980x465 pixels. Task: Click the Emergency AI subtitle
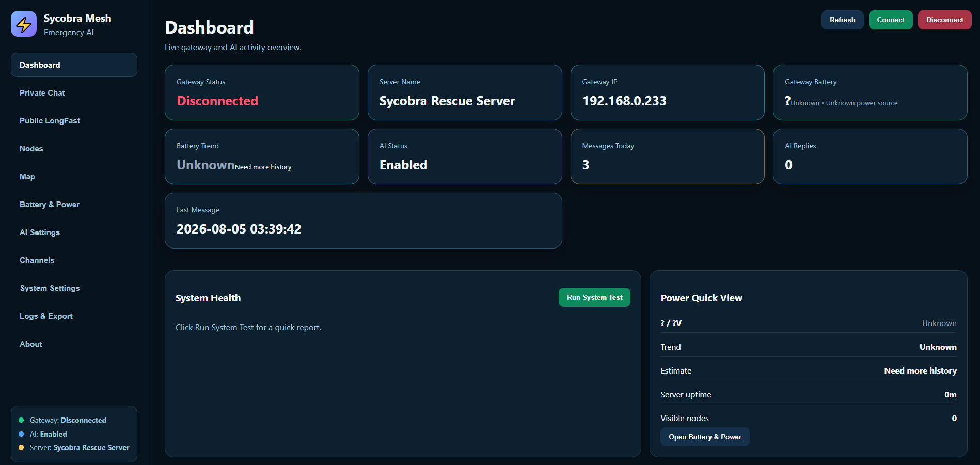click(69, 32)
